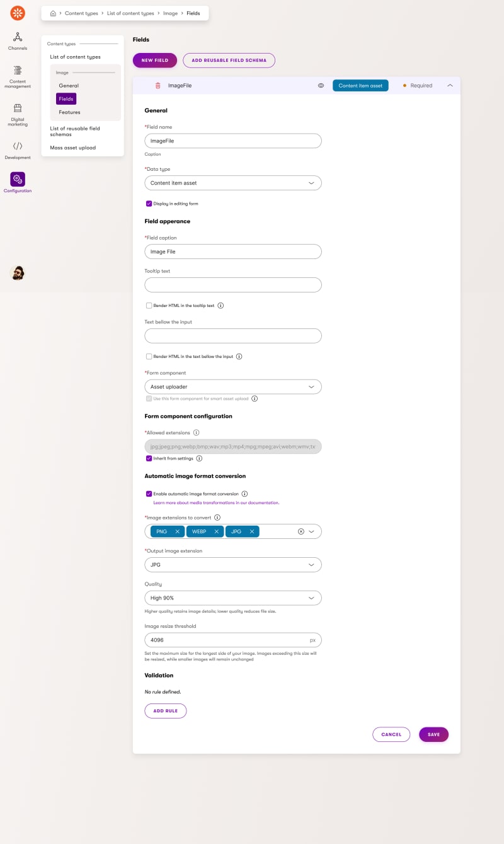
Task: Toggle ImageFile field eye visibility icon
Action: point(321,85)
